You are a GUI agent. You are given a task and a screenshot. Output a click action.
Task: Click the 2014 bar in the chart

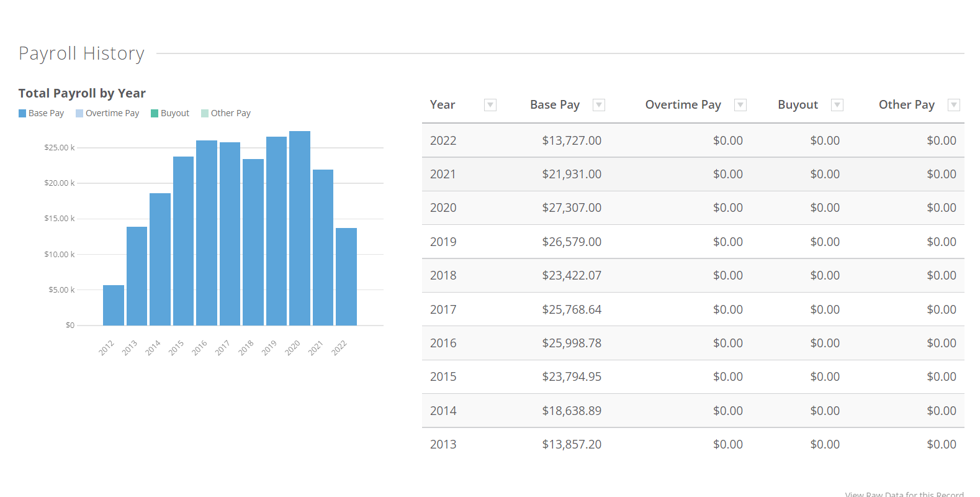coord(160,259)
